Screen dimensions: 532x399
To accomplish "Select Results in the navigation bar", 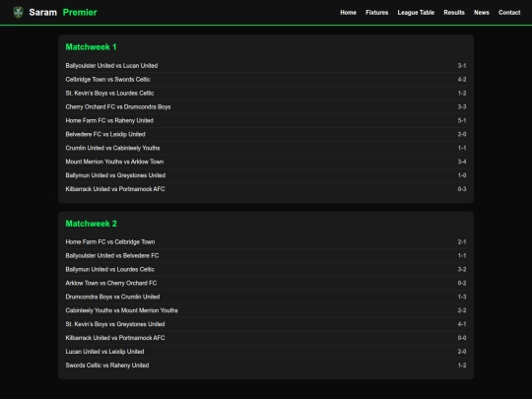I will [x=454, y=13].
